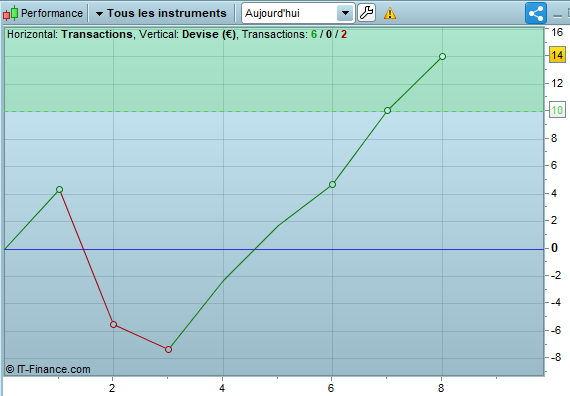Click the blue zero baseline

click(274, 249)
